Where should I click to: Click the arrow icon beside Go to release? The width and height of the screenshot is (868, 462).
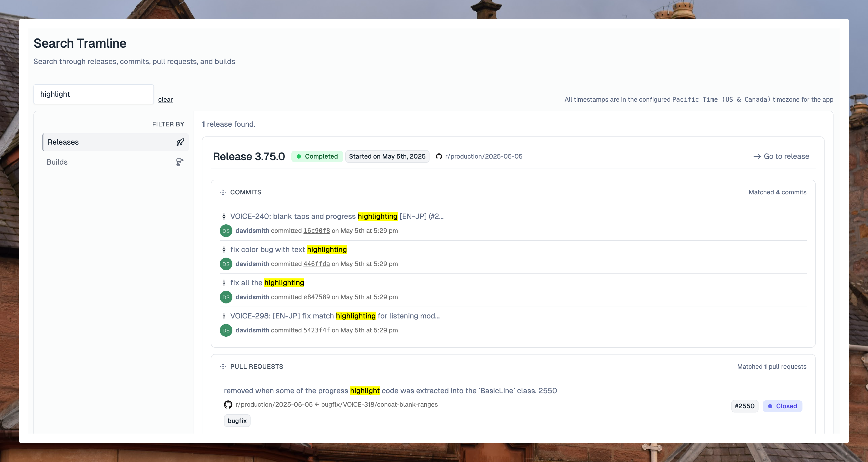757,156
